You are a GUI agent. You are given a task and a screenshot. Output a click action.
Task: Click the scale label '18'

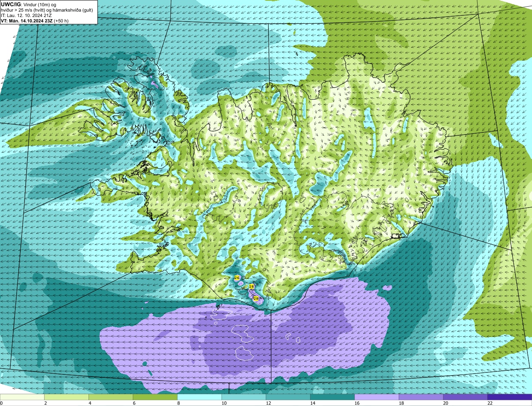(x=401, y=403)
